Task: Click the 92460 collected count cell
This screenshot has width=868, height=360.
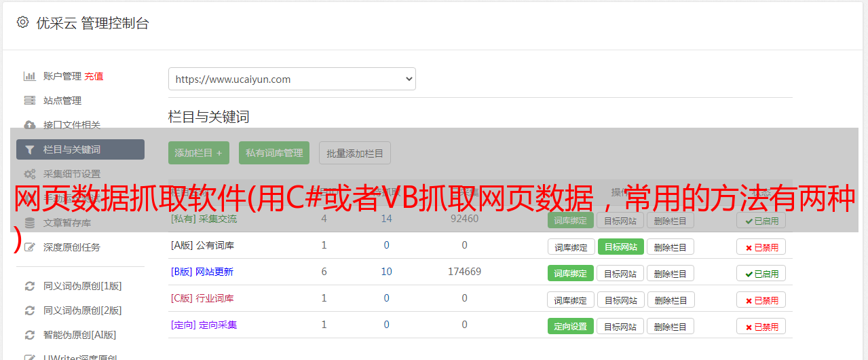Action: point(464,219)
